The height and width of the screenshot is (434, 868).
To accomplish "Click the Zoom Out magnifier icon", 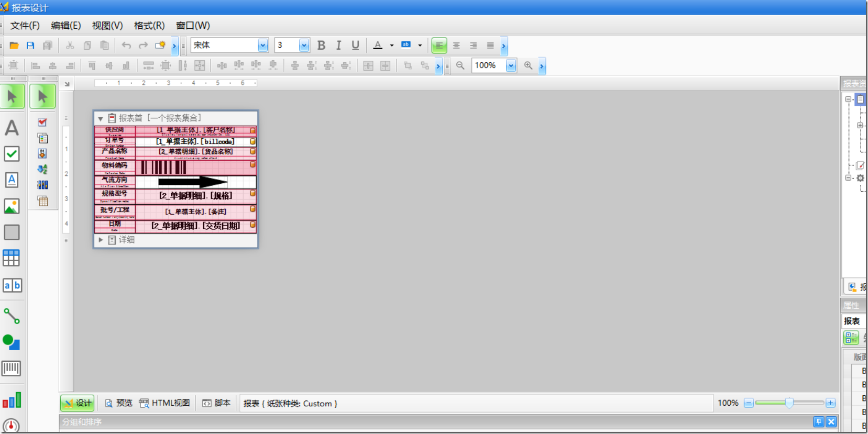I will [x=460, y=65].
